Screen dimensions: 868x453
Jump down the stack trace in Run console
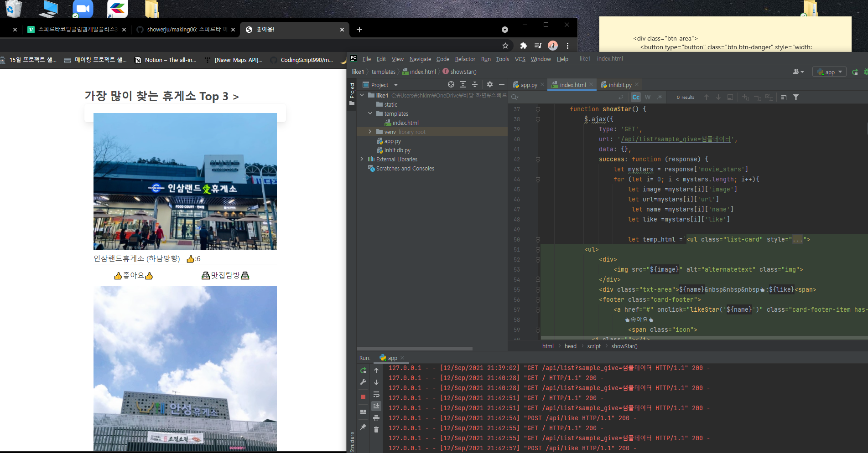[376, 382]
